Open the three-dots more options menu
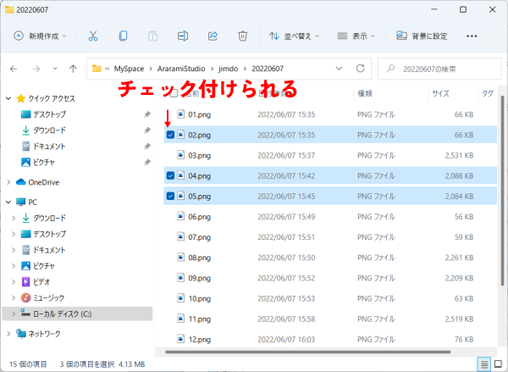Viewport: 508px width, 372px height. [x=472, y=36]
